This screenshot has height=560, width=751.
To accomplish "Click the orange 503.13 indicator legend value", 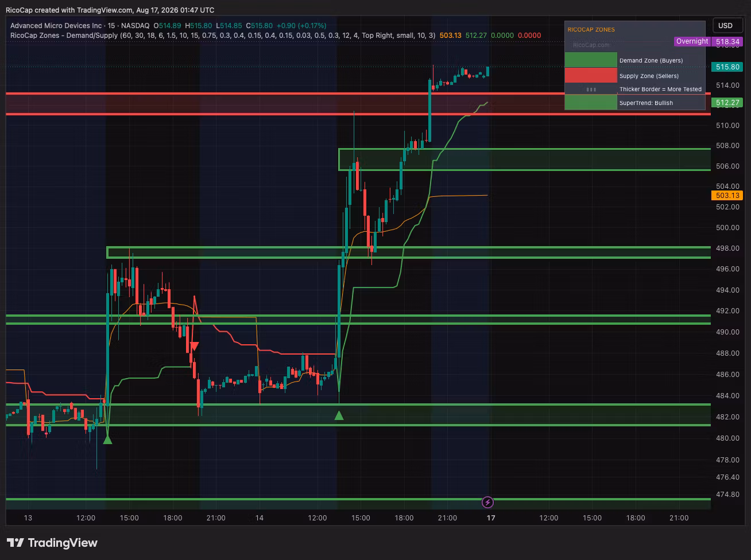I will point(450,36).
